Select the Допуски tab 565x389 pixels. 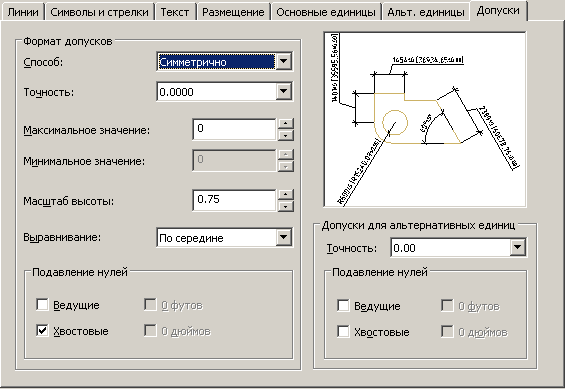(x=498, y=10)
